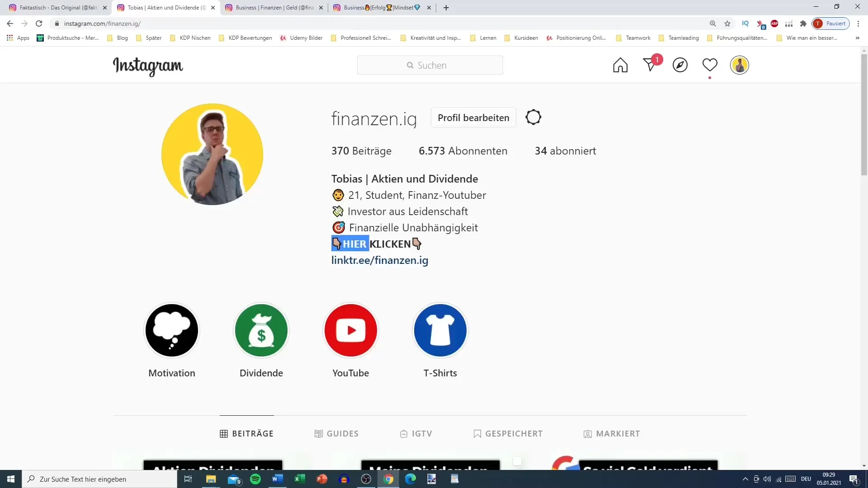Open profile avatar menu in header
868x488 pixels.
pos(740,65)
